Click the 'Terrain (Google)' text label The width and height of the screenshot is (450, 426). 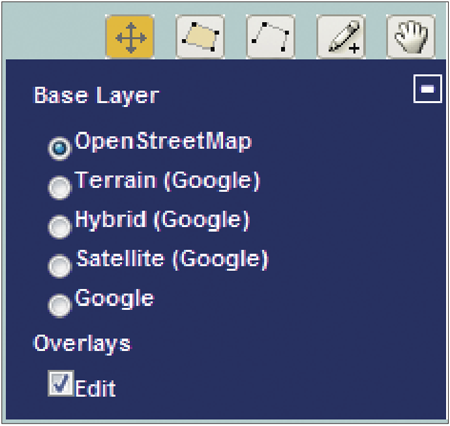click(x=168, y=181)
